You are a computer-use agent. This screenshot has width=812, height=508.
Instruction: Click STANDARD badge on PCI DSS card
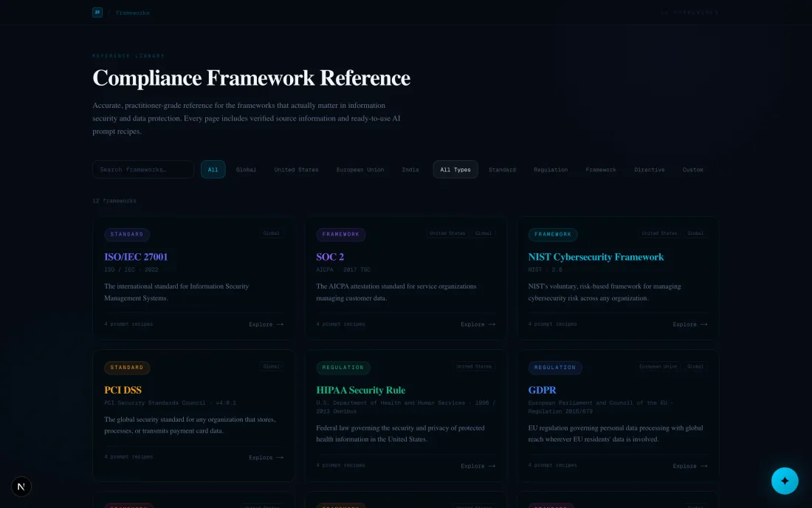tap(127, 368)
